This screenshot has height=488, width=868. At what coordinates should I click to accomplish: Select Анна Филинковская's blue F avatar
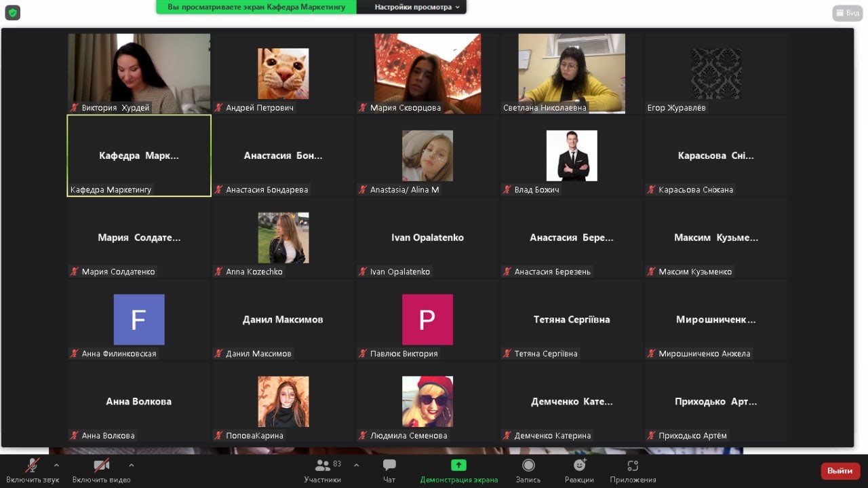pos(139,320)
